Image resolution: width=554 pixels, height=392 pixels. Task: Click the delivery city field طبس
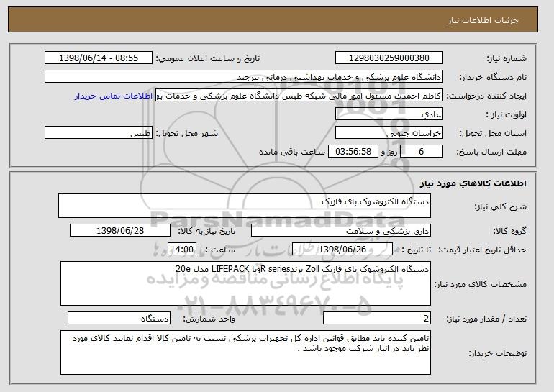point(99,133)
